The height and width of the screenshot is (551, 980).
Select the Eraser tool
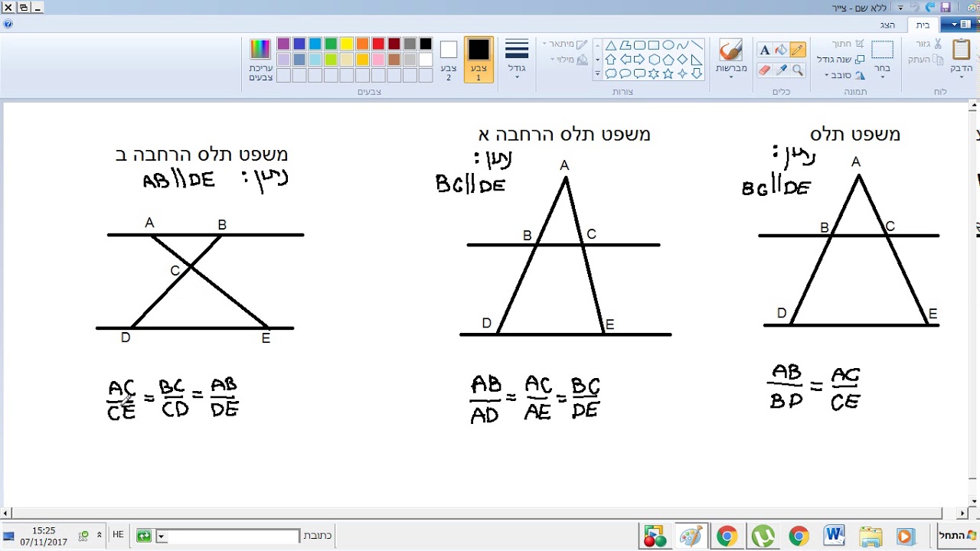pyautogui.click(x=764, y=70)
